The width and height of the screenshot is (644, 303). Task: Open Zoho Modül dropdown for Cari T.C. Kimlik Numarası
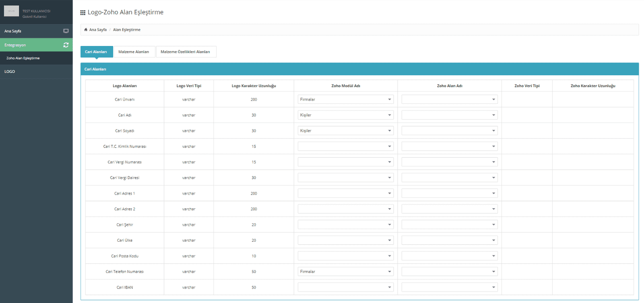[x=346, y=146]
